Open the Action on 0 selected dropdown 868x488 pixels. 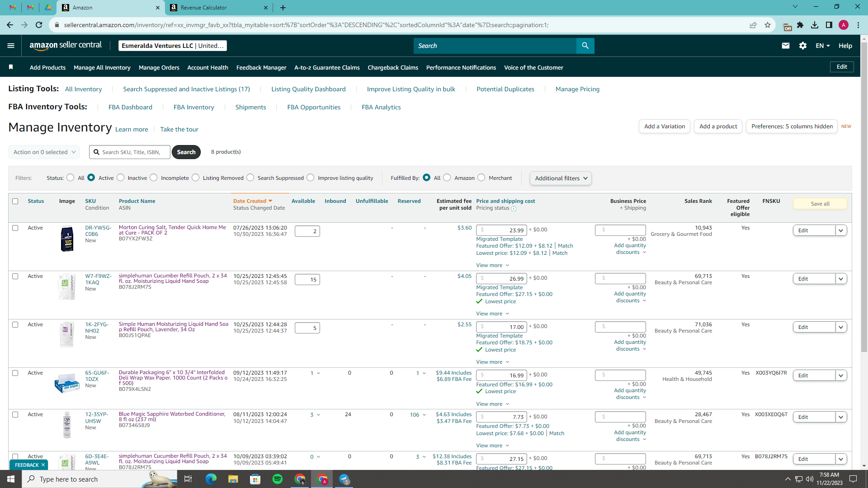click(x=44, y=152)
